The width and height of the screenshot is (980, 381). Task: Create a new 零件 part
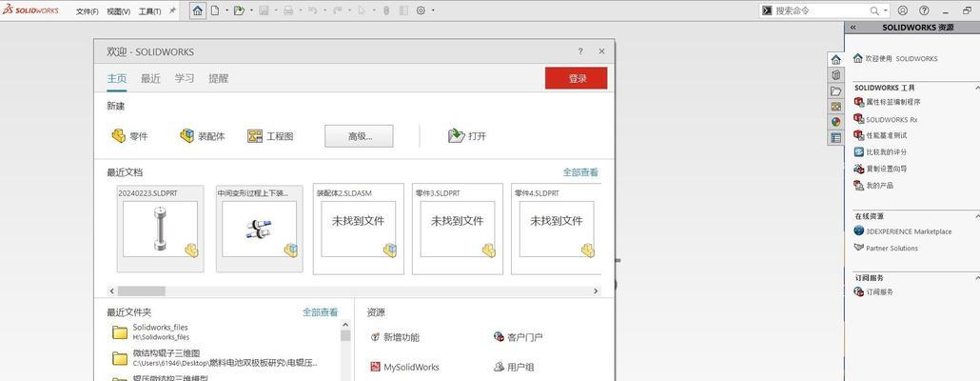[x=129, y=136]
